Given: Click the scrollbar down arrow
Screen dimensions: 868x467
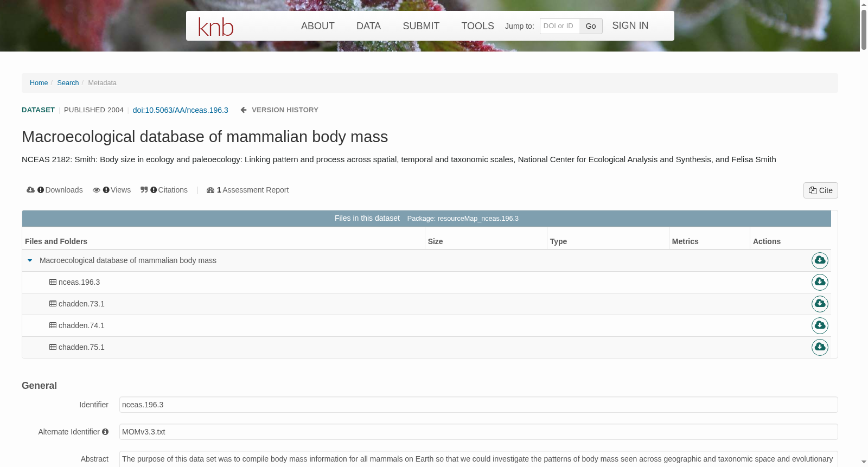Looking at the screenshot, I should 864,462.
